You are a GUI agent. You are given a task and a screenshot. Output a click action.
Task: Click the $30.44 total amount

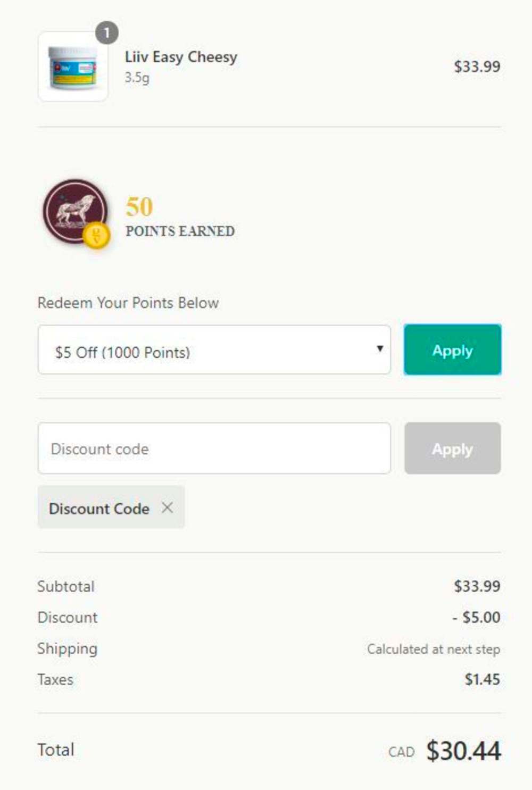[463, 751]
